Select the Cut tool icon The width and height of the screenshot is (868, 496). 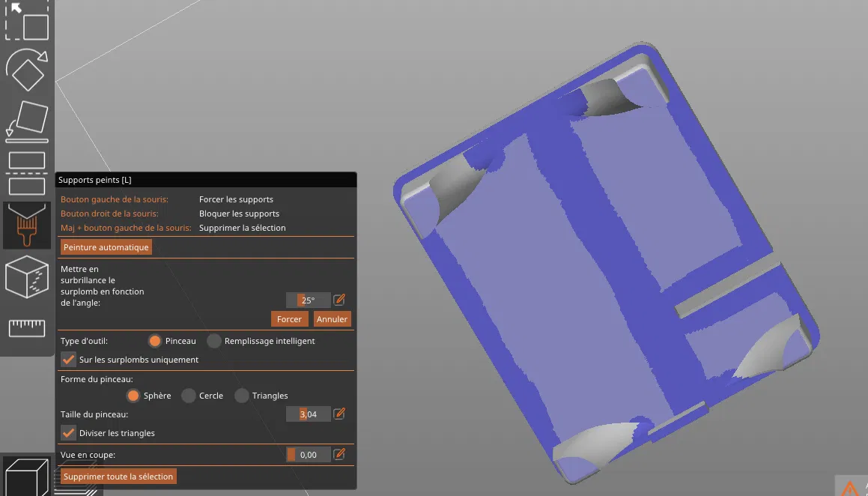26,173
